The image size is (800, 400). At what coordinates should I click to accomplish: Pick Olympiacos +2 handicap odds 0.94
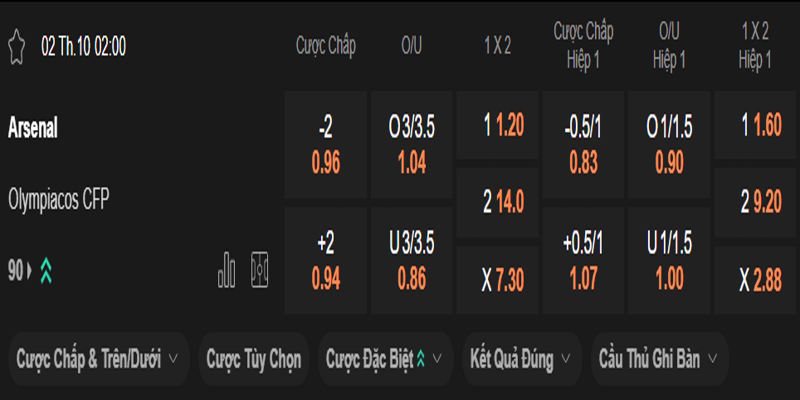coord(325,260)
